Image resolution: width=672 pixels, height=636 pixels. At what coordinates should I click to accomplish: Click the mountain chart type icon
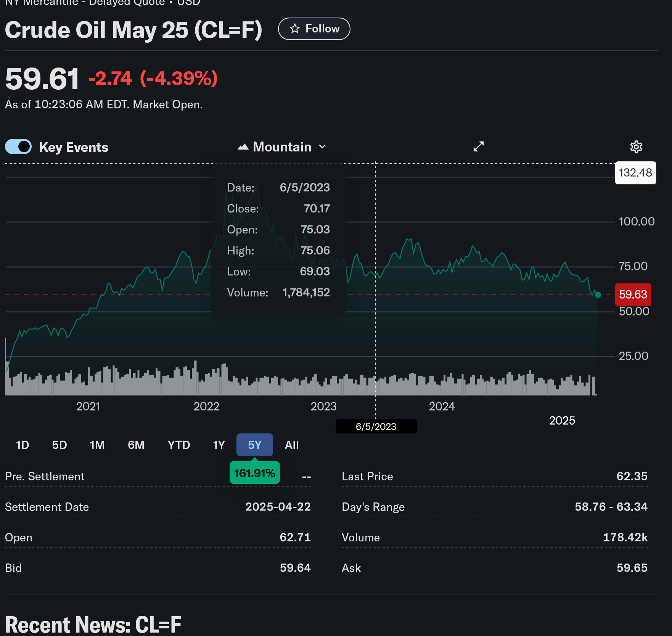pos(243,147)
